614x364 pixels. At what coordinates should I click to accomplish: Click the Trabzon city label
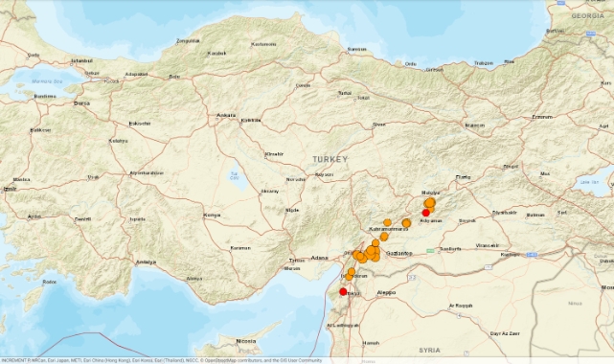pos(484,63)
